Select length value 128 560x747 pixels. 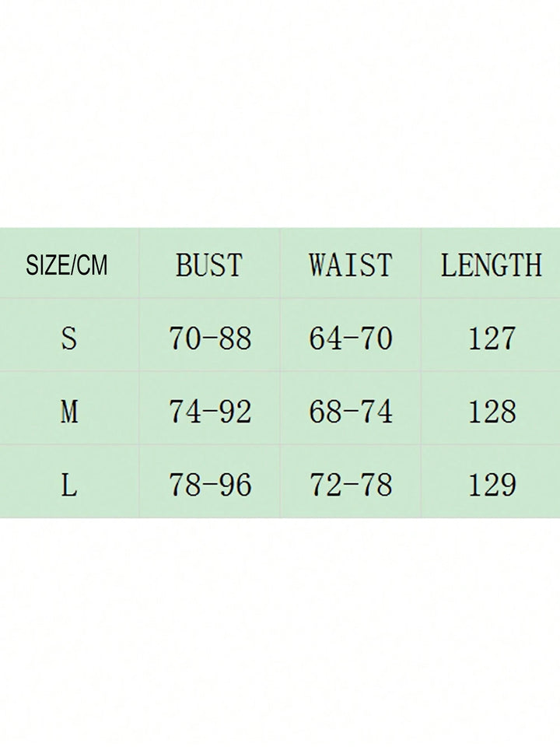pos(492,412)
